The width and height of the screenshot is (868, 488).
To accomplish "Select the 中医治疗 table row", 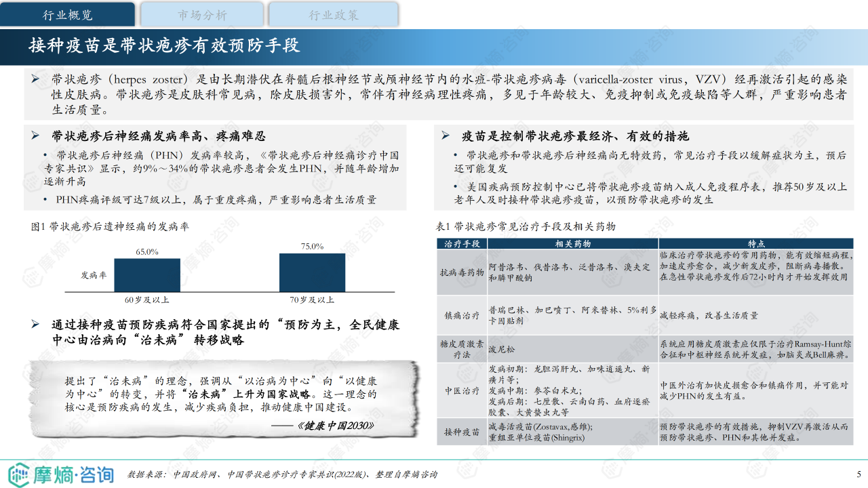I will (x=645, y=390).
